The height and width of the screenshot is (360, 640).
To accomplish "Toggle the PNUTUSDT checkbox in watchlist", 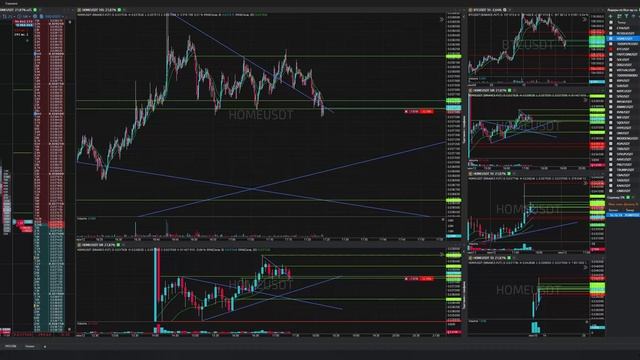I will [x=611, y=164].
